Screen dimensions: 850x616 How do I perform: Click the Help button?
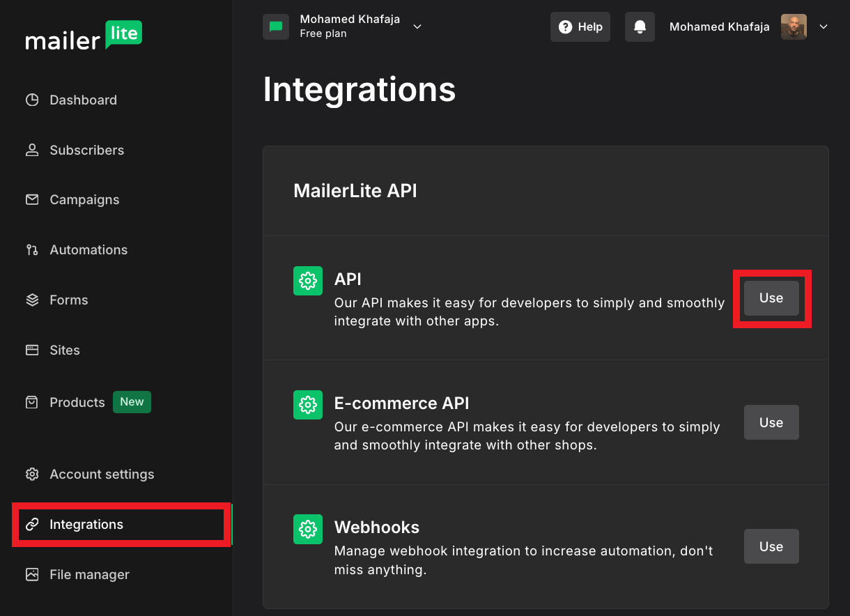click(580, 26)
